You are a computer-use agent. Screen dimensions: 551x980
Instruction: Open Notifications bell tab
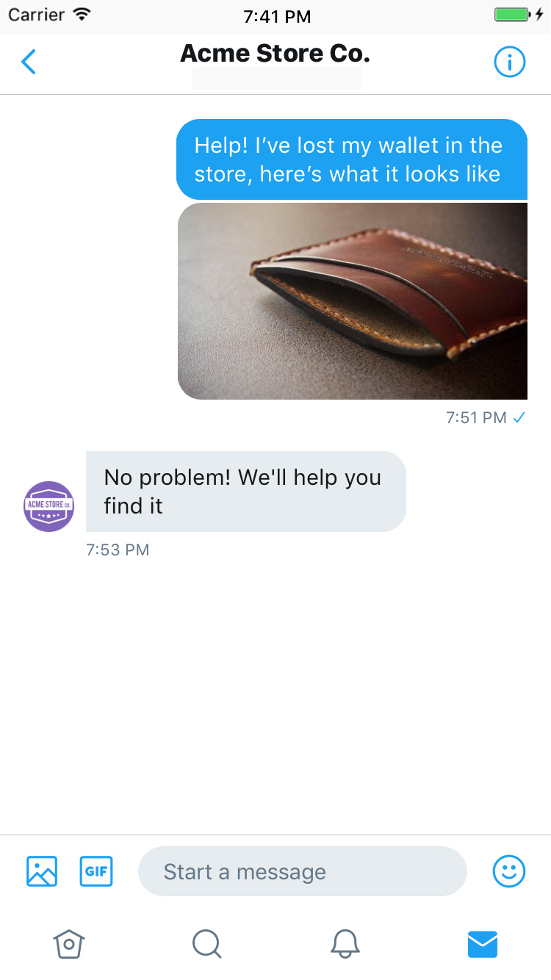click(345, 943)
